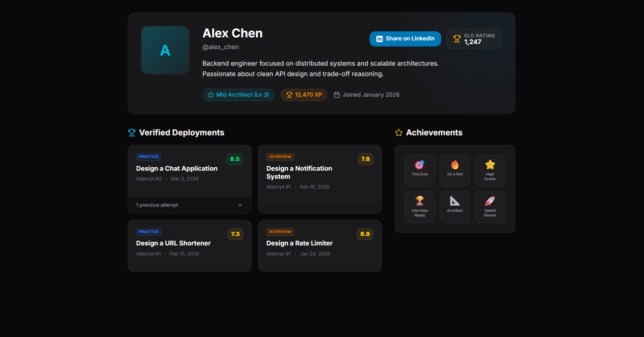
Task: Click the High Scorer star badge
Action: tap(490, 170)
